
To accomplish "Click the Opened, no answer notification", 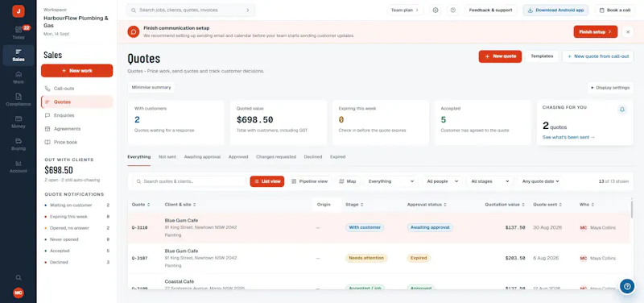I will [x=76, y=228].
